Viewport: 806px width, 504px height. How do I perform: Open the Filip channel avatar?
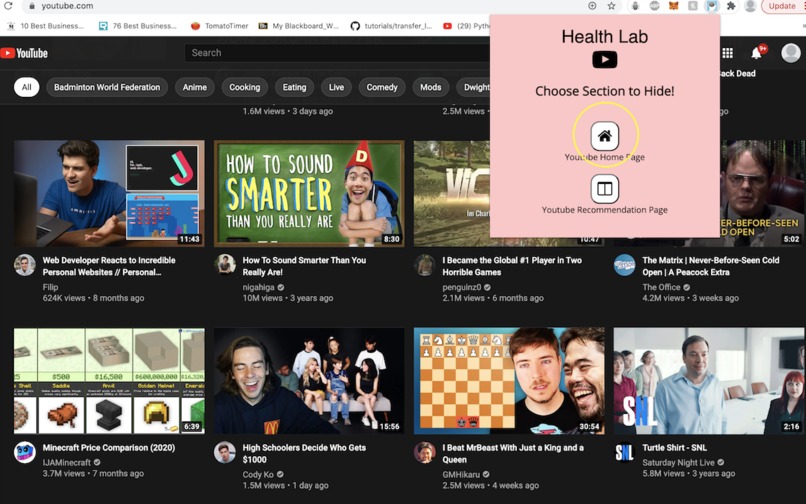(25, 265)
